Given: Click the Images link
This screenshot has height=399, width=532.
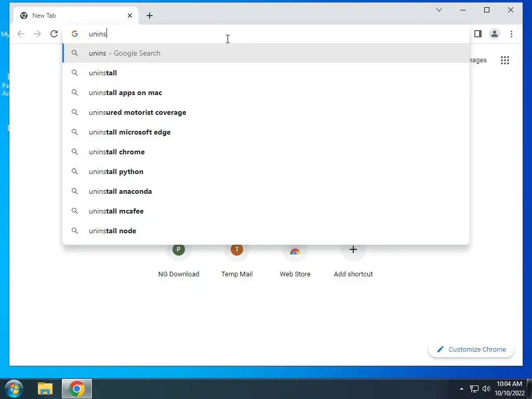Looking at the screenshot, I should tap(478, 60).
